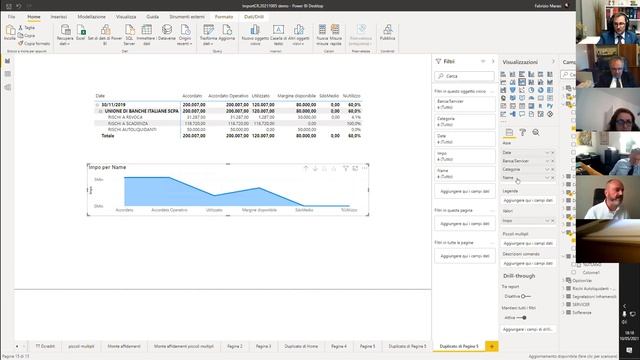Screen dimensions: 640x360
Task: Open dropdown of Categoria axis field
Action: [547, 169]
